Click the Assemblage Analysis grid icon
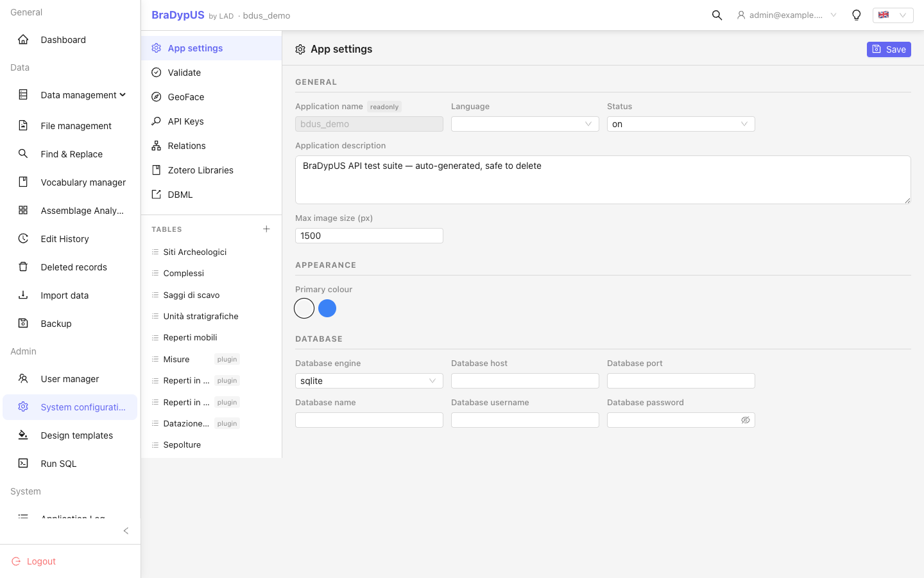Screen dimensions: 924x578 tap(23, 211)
